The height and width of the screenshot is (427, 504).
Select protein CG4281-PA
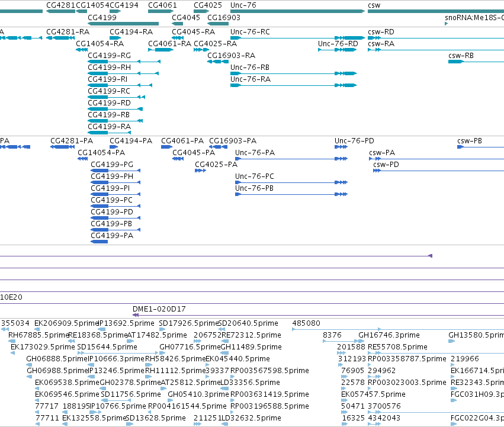tap(63, 147)
